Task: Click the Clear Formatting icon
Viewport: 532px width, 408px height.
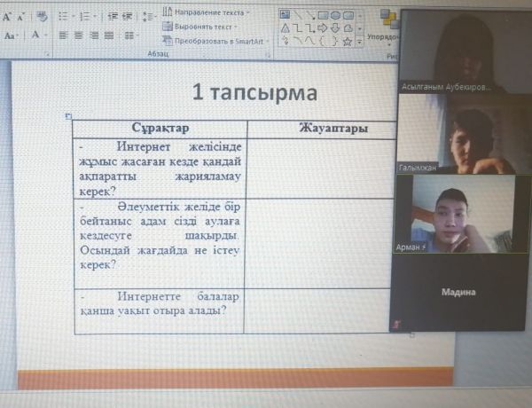Action: [43, 17]
